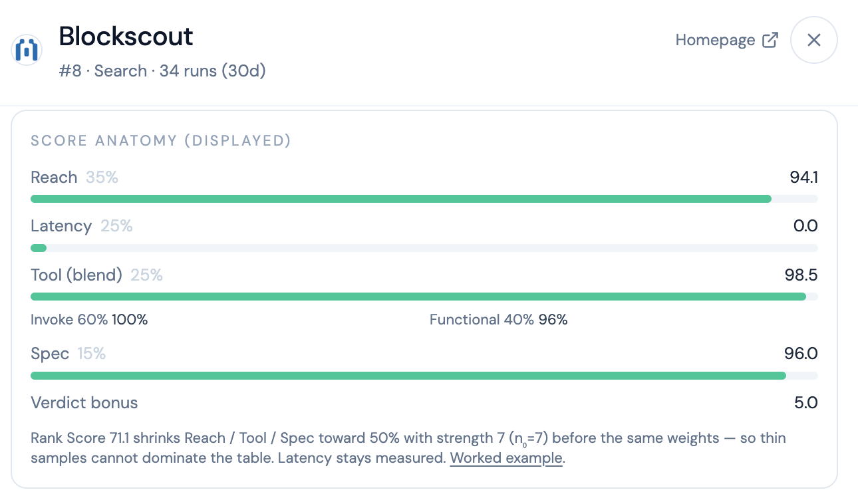This screenshot has width=858, height=504.
Task: Click the Reach progress bar
Action: click(x=424, y=199)
